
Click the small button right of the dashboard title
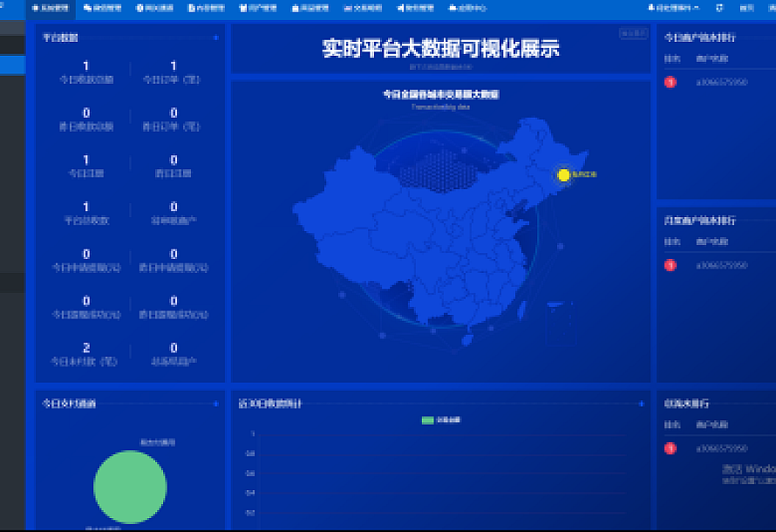pos(634,33)
